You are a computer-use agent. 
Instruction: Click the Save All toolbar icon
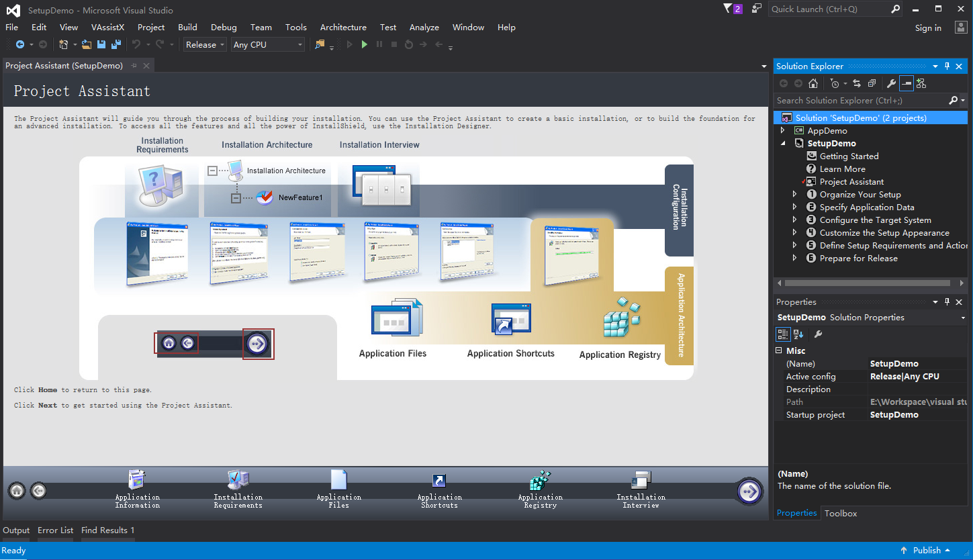(x=116, y=44)
